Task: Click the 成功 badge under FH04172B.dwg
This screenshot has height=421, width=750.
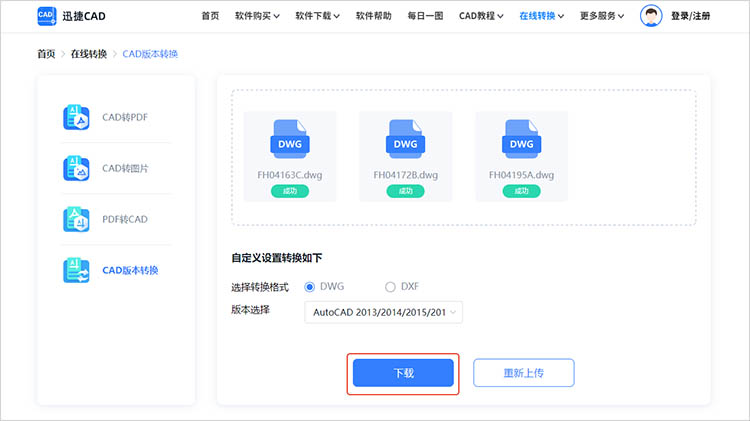Action: (x=406, y=191)
